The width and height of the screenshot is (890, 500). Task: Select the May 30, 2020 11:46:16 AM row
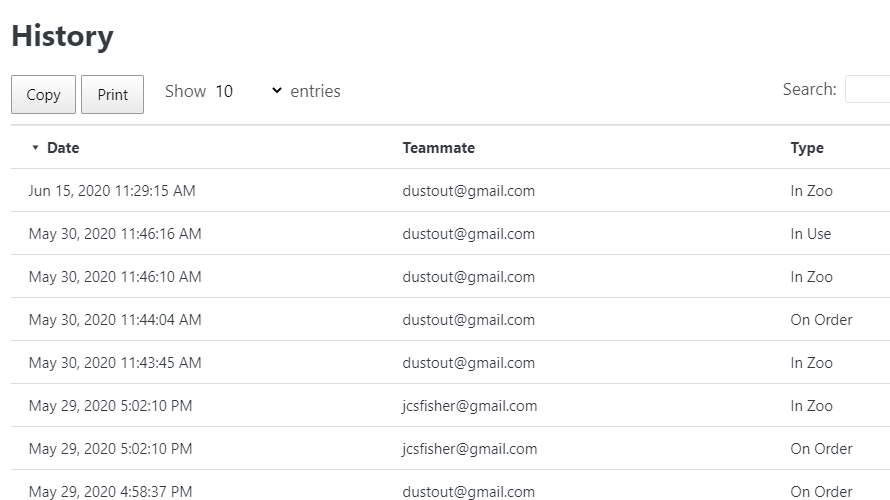pyautogui.click(x=451, y=233)
